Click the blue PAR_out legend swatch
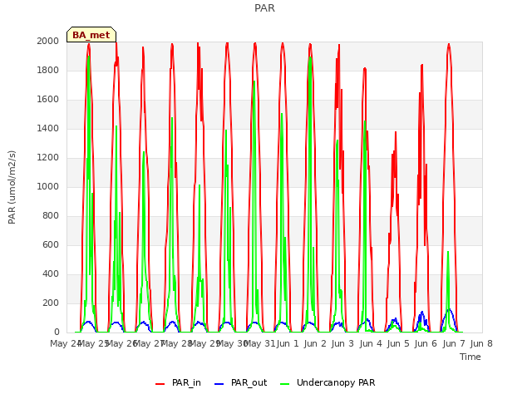The image size is (532, 399). pyautogui.click(x=219, y=384)
